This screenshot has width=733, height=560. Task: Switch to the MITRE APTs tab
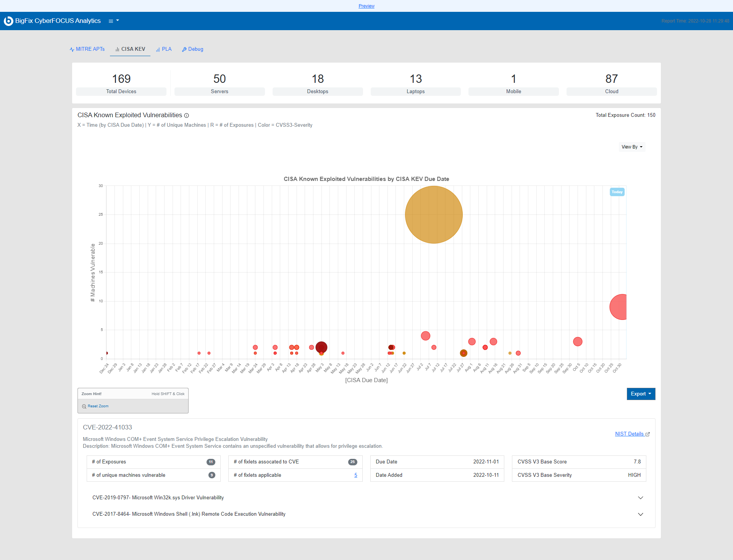[x=90, y=49]
